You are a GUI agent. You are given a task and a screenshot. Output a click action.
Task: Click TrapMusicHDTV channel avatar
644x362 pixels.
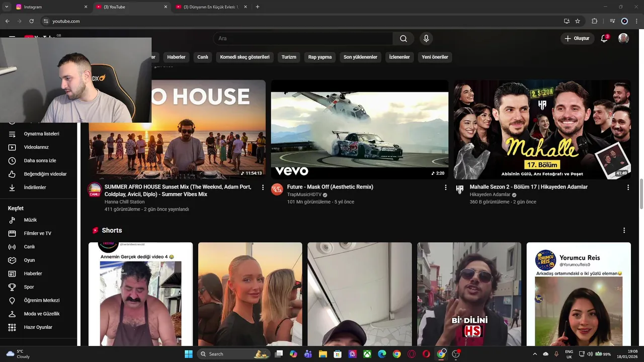pyautogui.click(x=277, y=190)
